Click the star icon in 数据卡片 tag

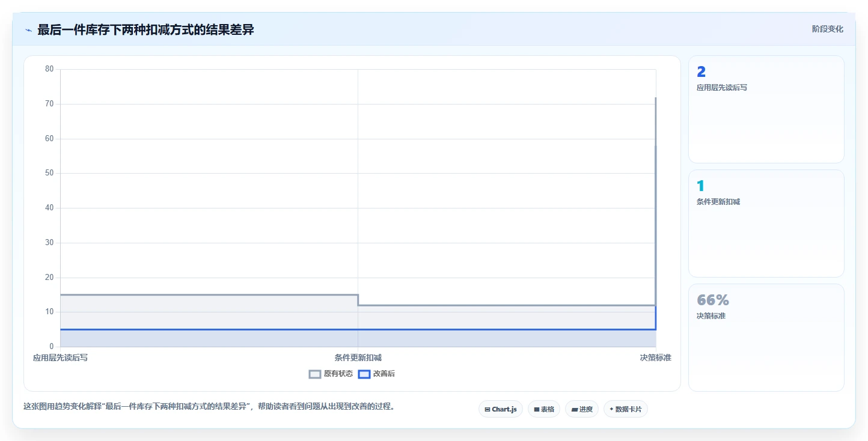(x=611, y=409)
